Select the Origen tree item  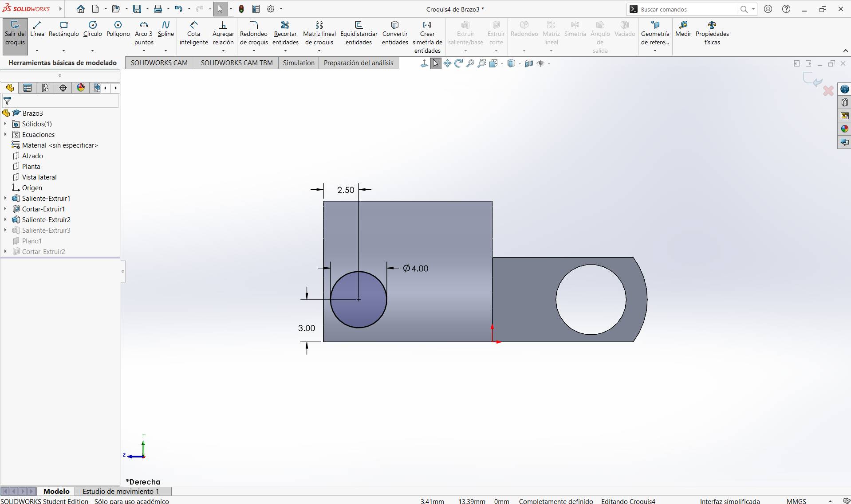click(x=32, y=188)
